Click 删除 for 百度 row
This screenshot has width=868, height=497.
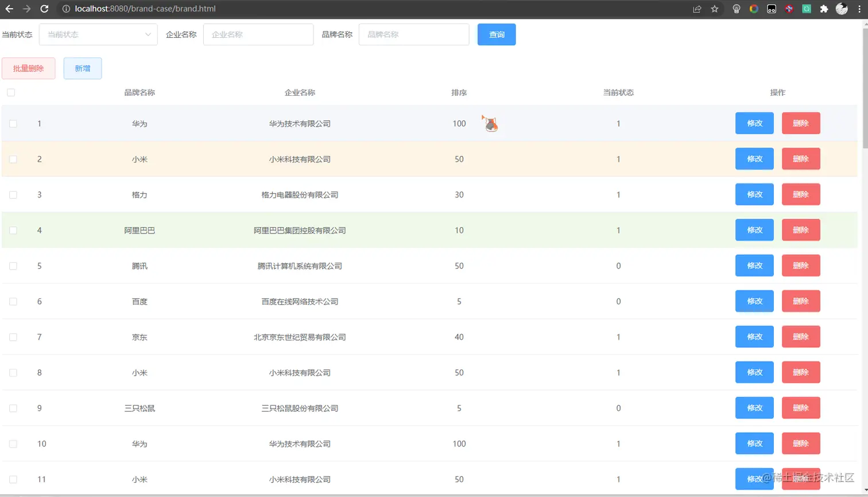801,301
